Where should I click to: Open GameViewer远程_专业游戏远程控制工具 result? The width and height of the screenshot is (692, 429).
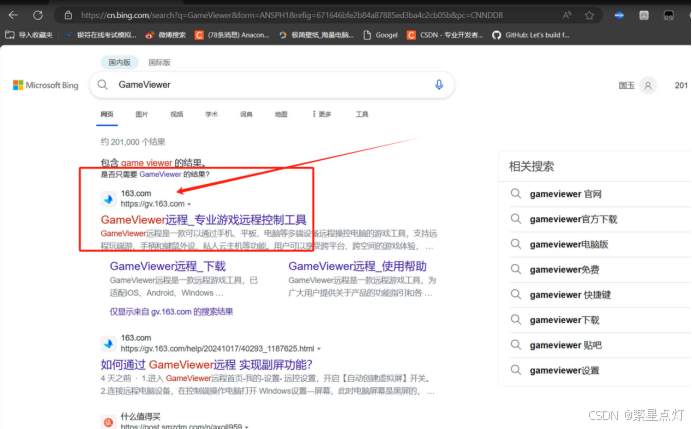point(203,220)
